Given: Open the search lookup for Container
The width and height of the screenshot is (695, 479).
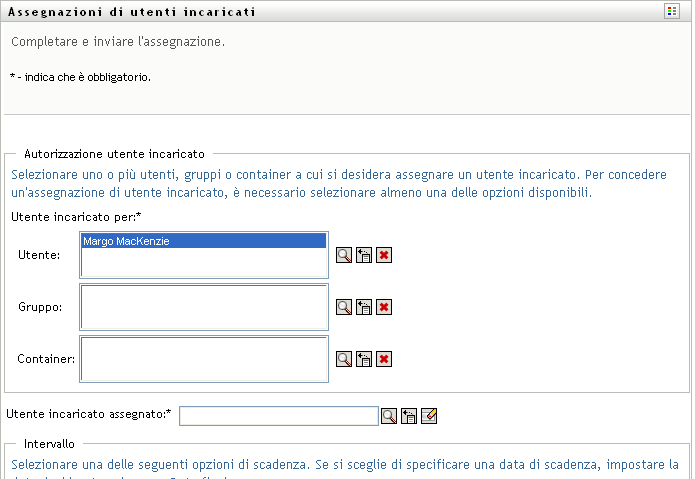Looking at the screenshot, I should click(x=343, y=358).
